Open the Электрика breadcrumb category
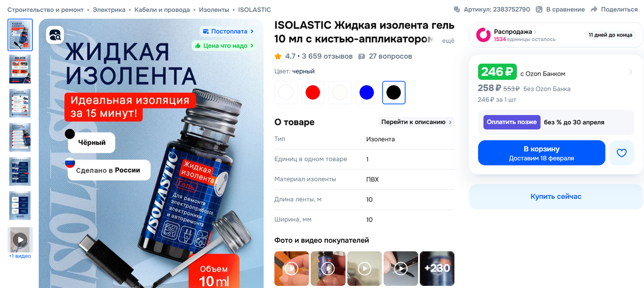644x288 pixels. (x=109, y=10)
